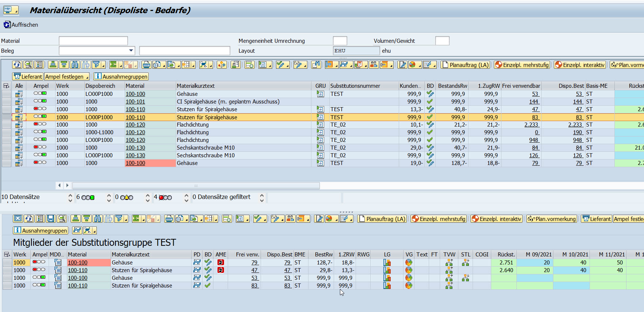Screen dimensions: 644x312
Task: Click the Material input field
Action: click(x=93, y=41)
